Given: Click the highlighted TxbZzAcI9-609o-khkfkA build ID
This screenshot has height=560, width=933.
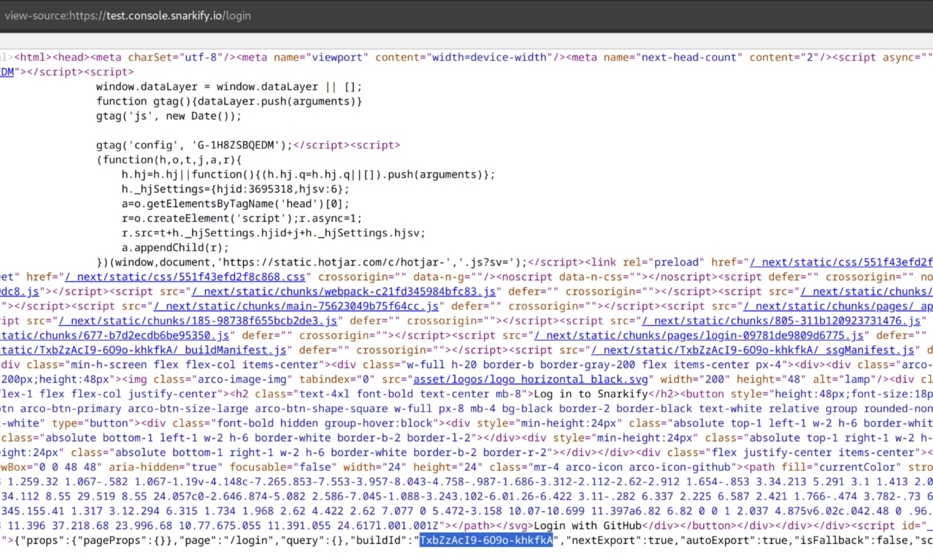Looking at the screenshot, I should pos(486,540).
